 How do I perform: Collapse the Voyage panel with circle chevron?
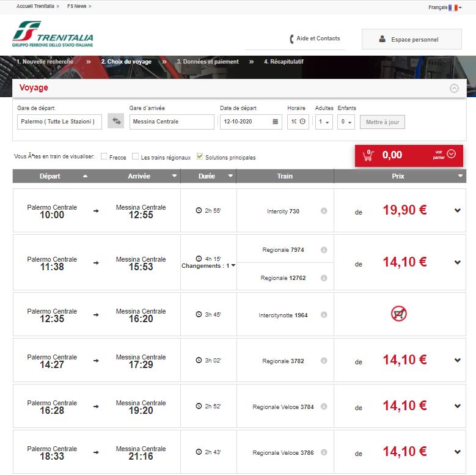454,89
